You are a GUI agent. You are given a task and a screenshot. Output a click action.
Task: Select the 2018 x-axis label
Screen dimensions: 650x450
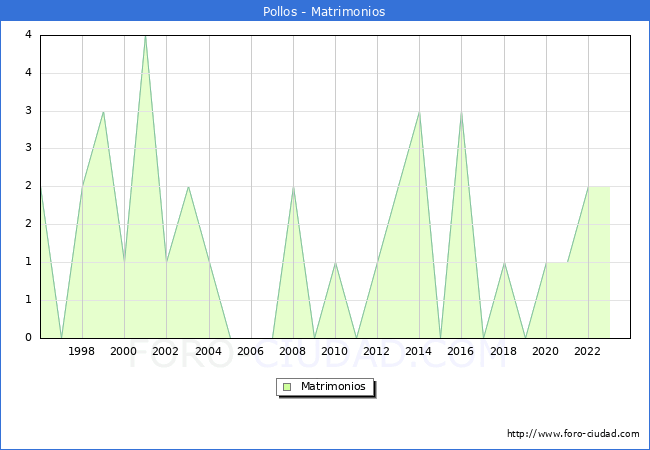point(503,351)
